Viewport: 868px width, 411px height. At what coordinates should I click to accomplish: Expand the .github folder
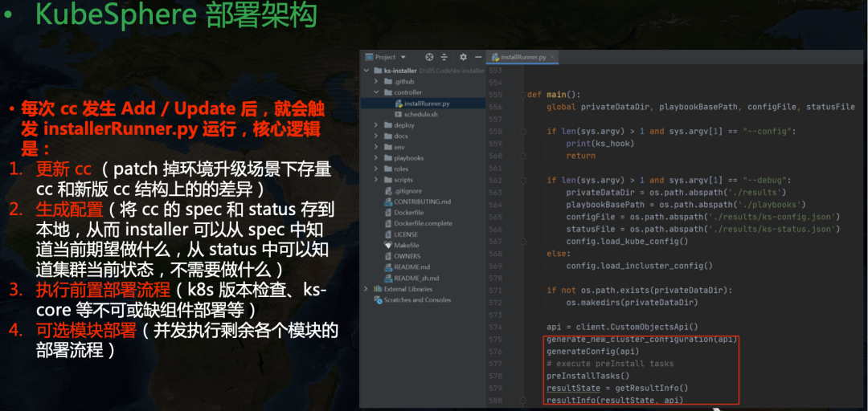pos(376,82)
